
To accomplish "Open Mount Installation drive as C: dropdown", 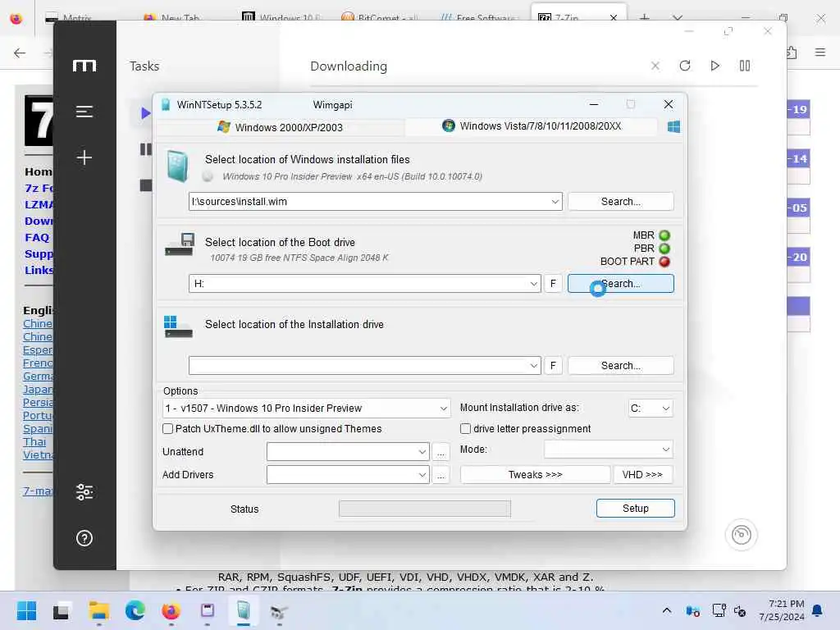I will pos(651,409).
